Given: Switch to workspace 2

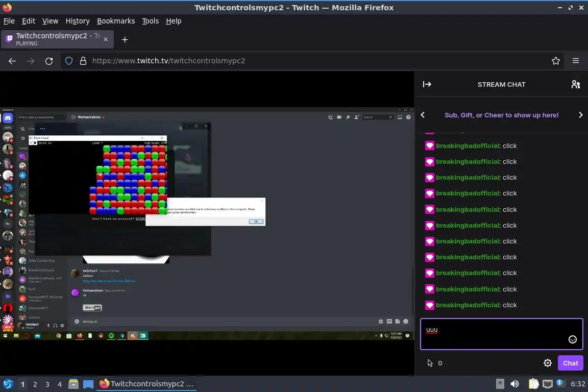Looking at the screenshot, I should [x=35, y=384].
